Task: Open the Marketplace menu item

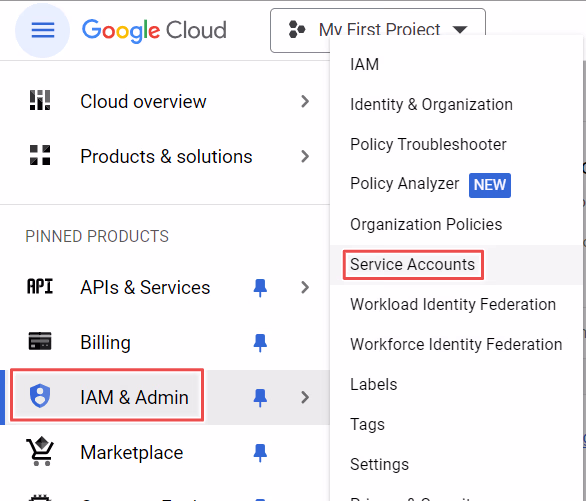Action: [x=132, y=453]
